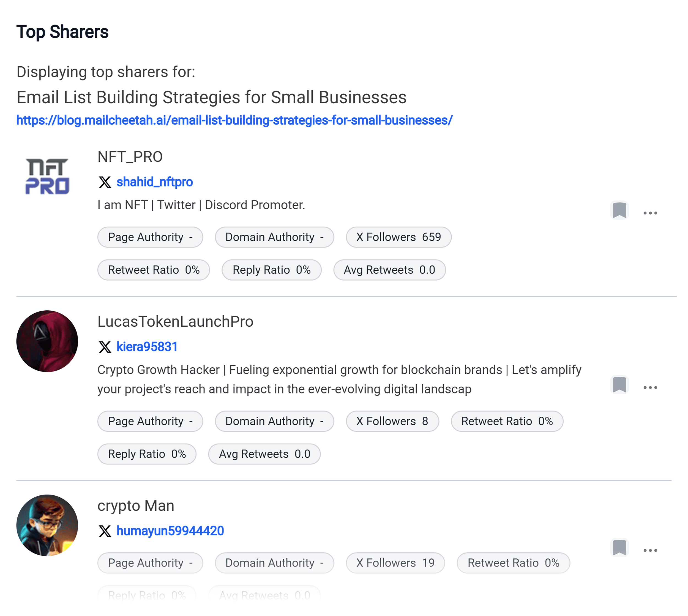Click LucasTokenLaunchPro's Domain Authority badge

pos(274,421)
